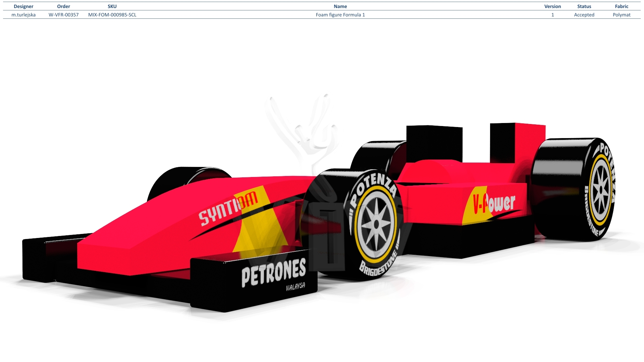
Task: Click the name Foam figure Formula 1
Action: tap(340, 15)
